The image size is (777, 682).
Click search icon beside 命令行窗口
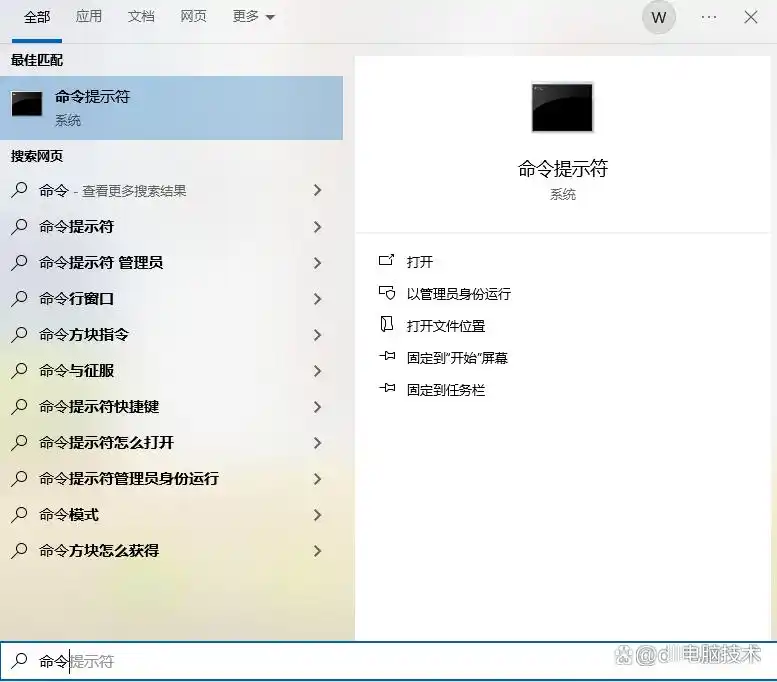click(x=19, y=298)
